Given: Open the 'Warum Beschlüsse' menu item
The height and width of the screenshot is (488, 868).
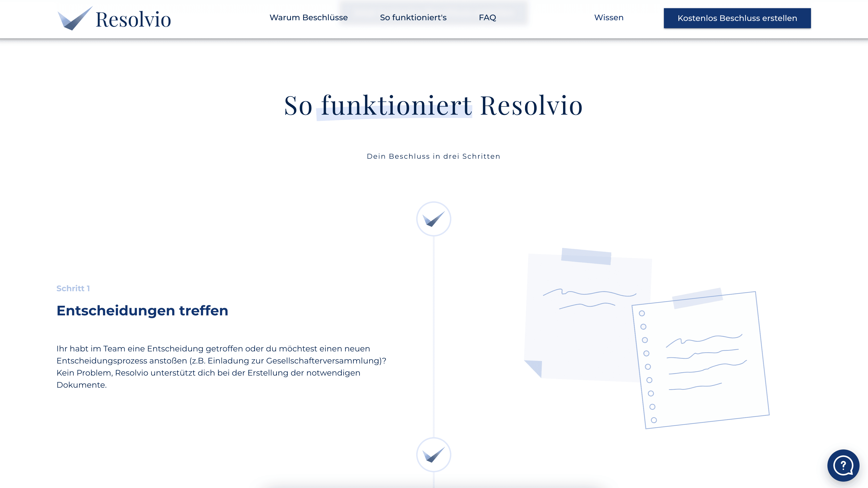Looking at the screenshot, I should (308, 18).
